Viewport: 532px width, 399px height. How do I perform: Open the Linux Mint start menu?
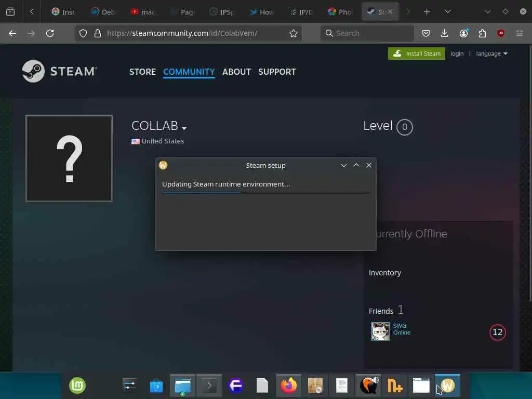[x=77, y=385]
